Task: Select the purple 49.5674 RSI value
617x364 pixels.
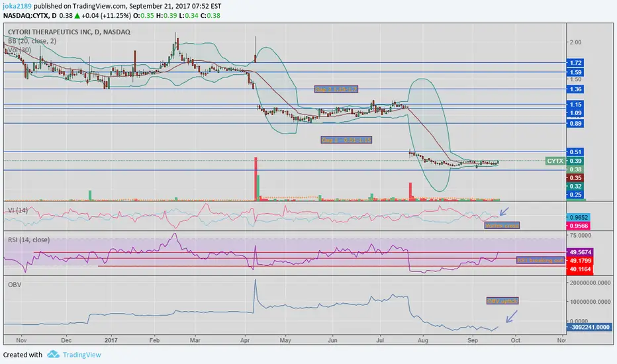Action: pyautogui.click(x=580, y=252)
